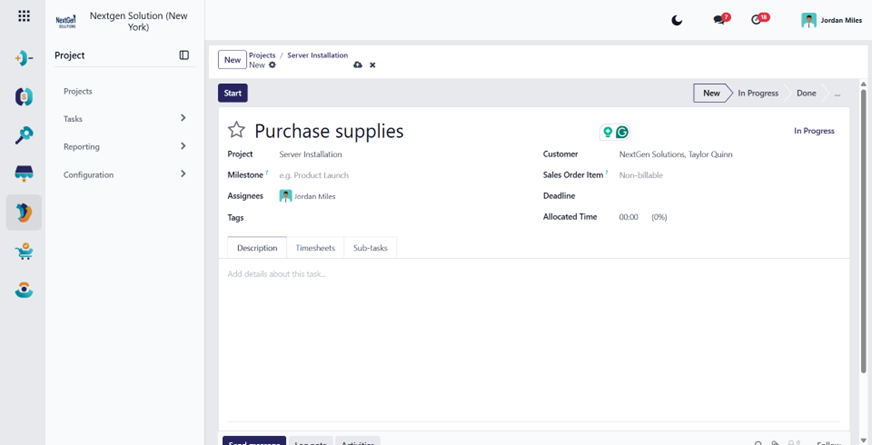Expand the Tasks menu section

tap(125, 118)
